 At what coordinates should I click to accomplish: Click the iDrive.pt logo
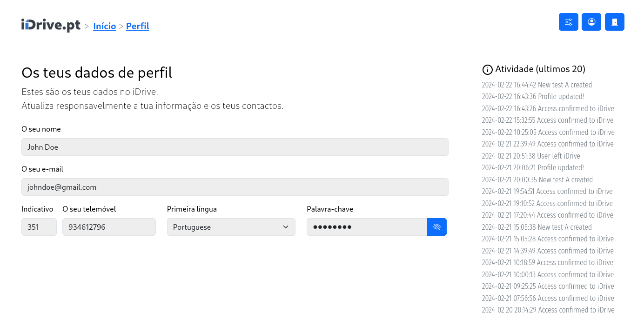click(51, 26)
